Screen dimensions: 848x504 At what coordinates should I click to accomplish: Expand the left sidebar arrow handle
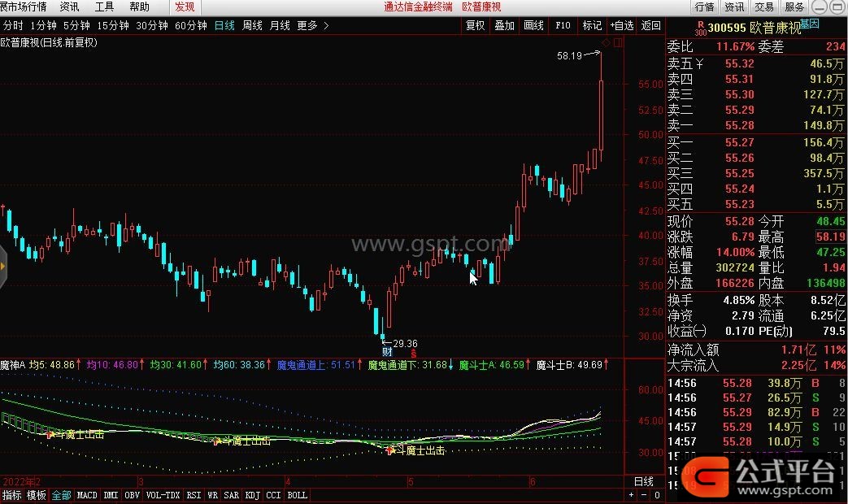[x=3, y=266]
